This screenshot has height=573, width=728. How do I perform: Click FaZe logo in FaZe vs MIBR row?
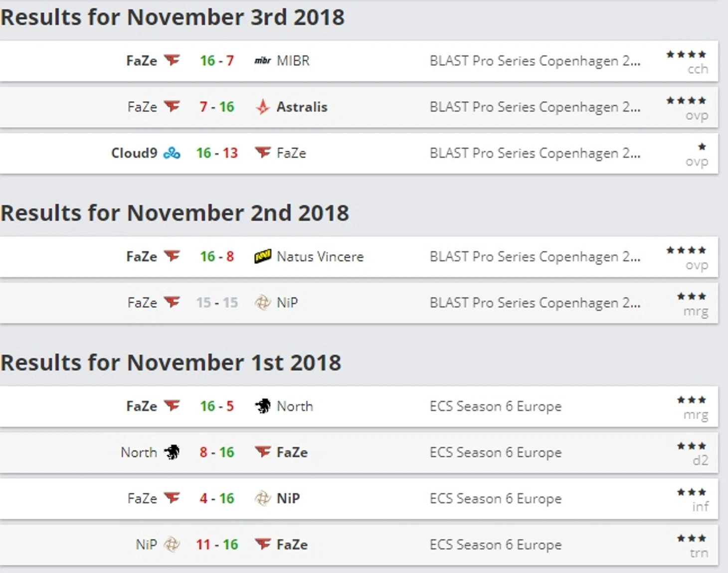[x=172, y=61]
